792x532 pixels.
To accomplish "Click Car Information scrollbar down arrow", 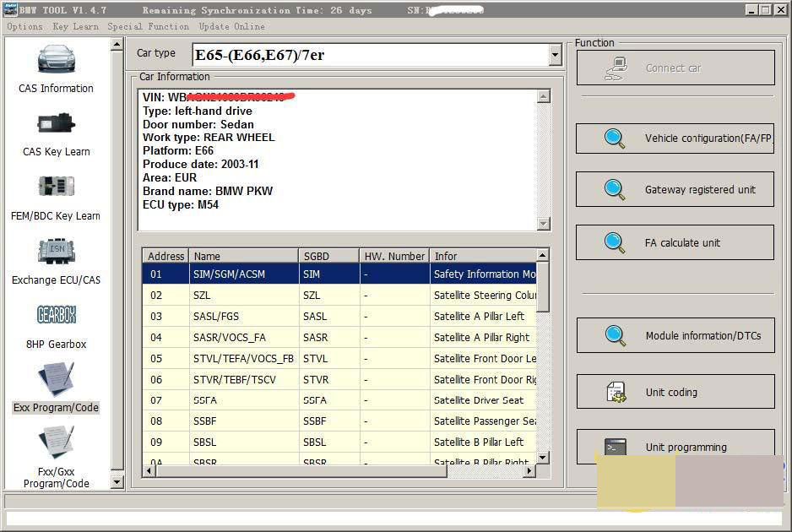I will (543, 223).
